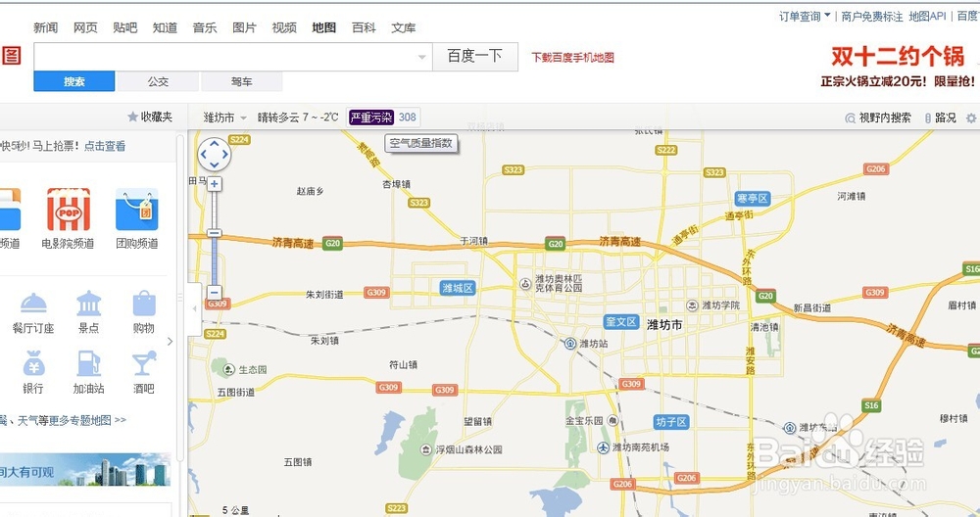The height and width of the screenshot is (517, 980).
Task: Click 下载百度手机地图 link
Action: tap(573, 58)
